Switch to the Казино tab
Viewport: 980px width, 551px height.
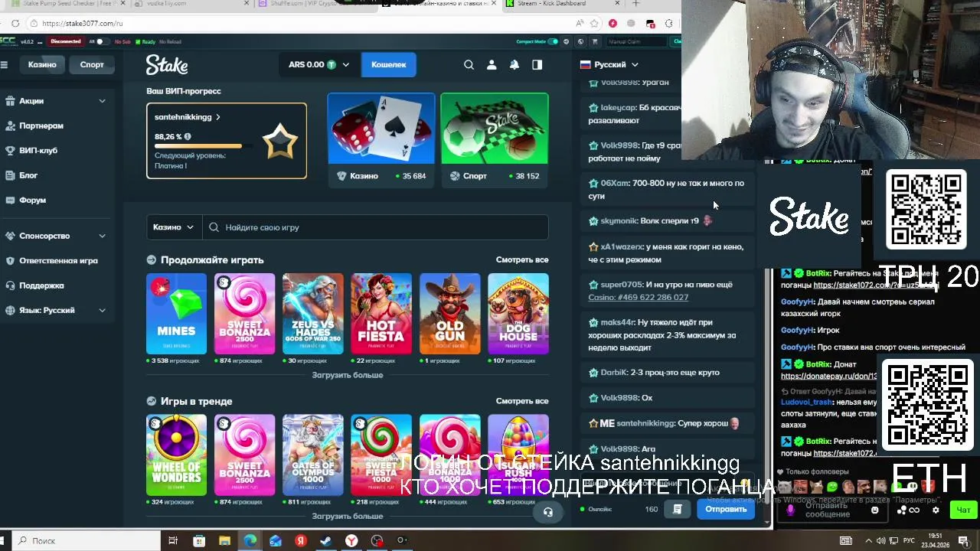pos(42,65)
